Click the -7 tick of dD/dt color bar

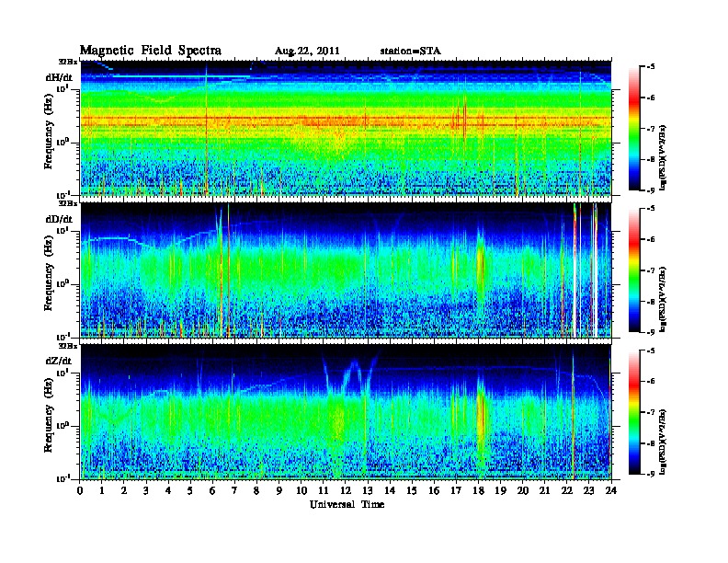point(650,270)
